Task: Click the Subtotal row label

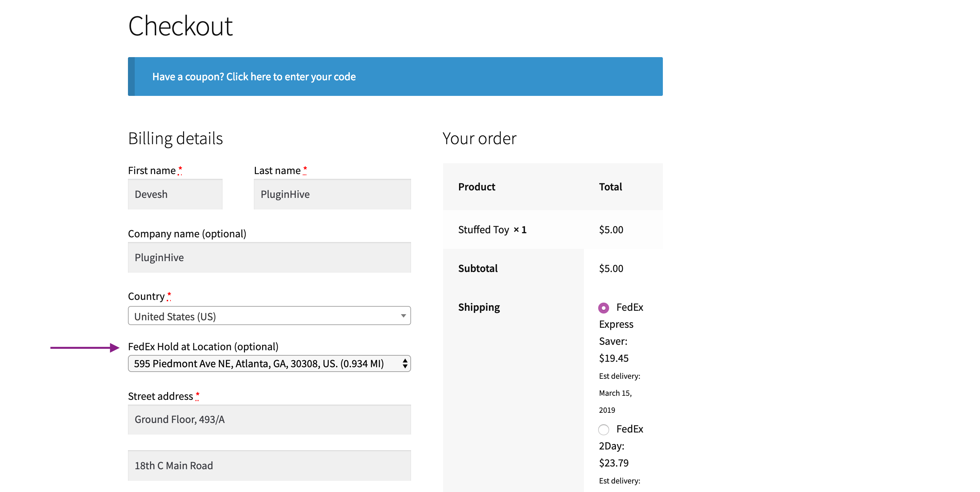Action: [x=478, y=268]
